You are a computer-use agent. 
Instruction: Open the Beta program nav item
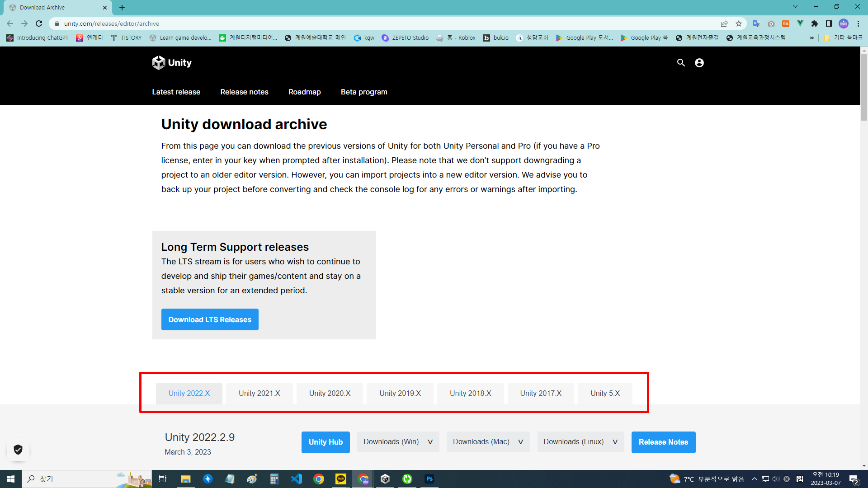click(x=364, y=92)
